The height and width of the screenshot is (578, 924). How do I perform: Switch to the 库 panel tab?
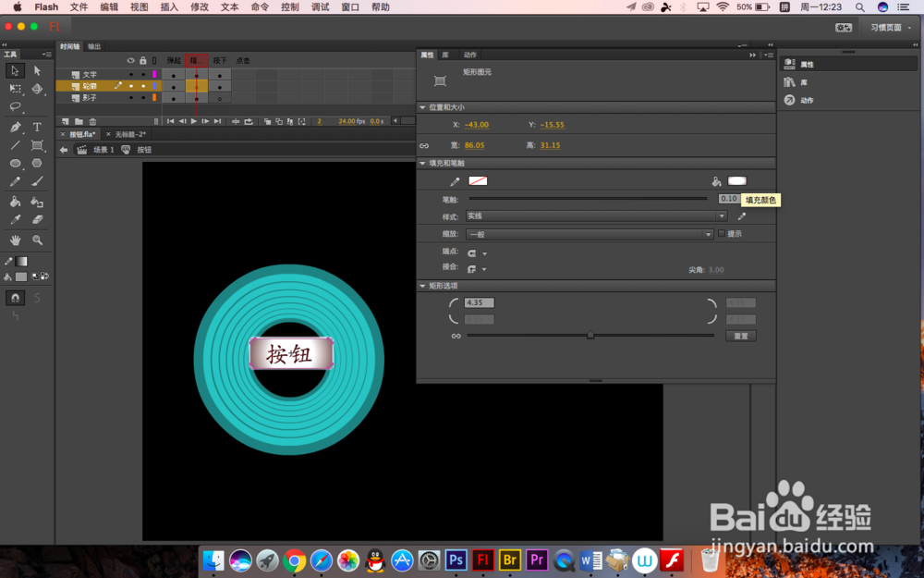click(x=444, y=54)
